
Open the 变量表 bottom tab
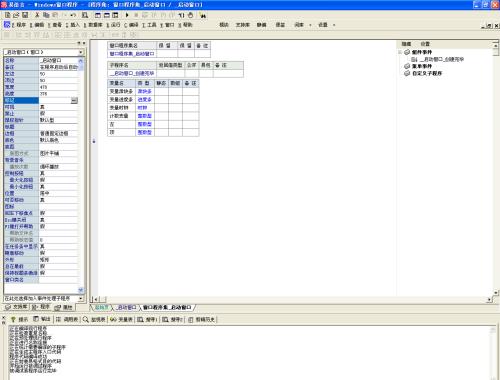122,319
